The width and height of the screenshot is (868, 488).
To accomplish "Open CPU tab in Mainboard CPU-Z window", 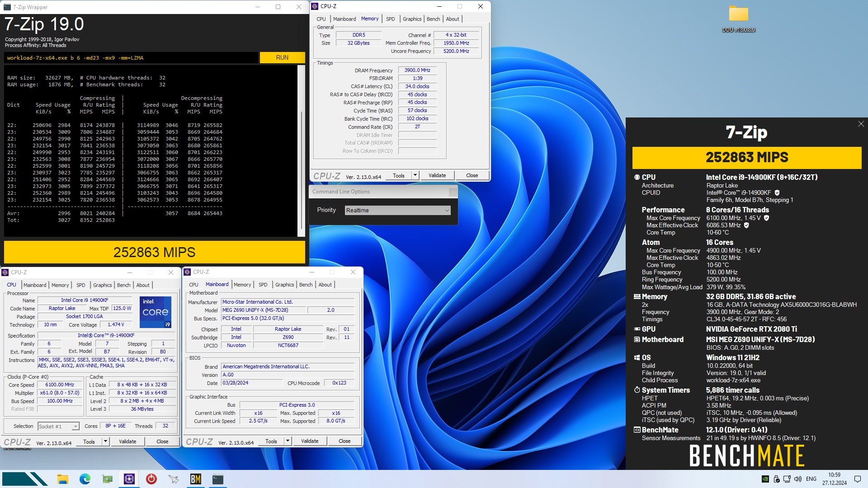I will pos(193,285).
